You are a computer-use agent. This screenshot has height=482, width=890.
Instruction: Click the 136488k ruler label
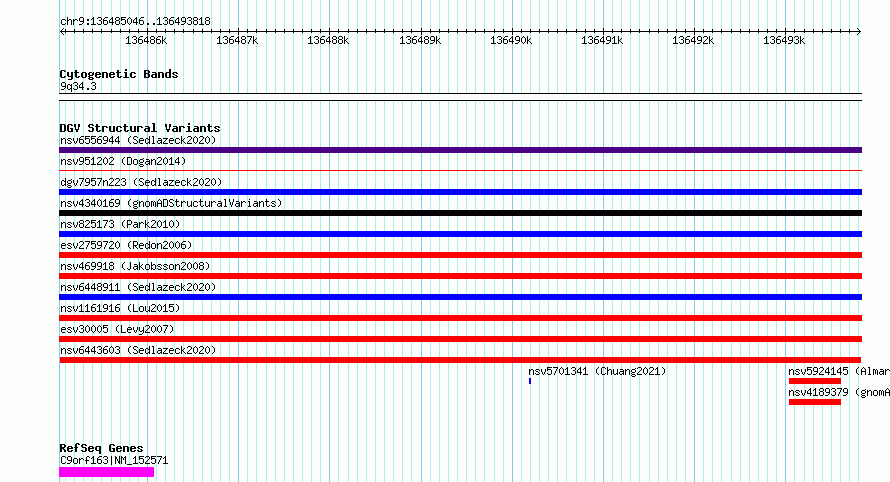click(x=328, y=40)
